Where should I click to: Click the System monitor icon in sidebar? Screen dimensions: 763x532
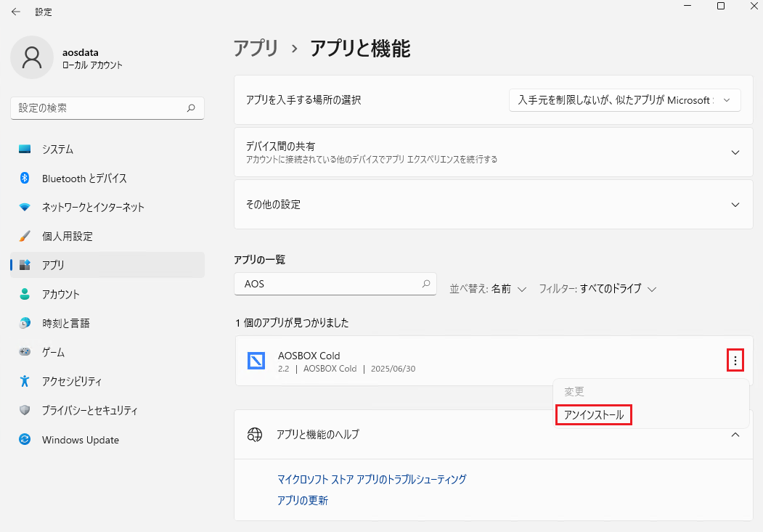pyautogui.click(x=25, y=149)
